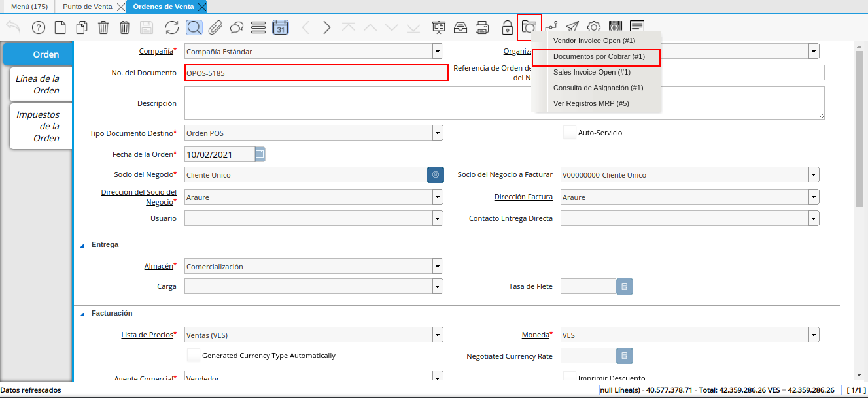Check Generated Currency Type Automatically box
The image size is (868, 398).
(194, 356)
